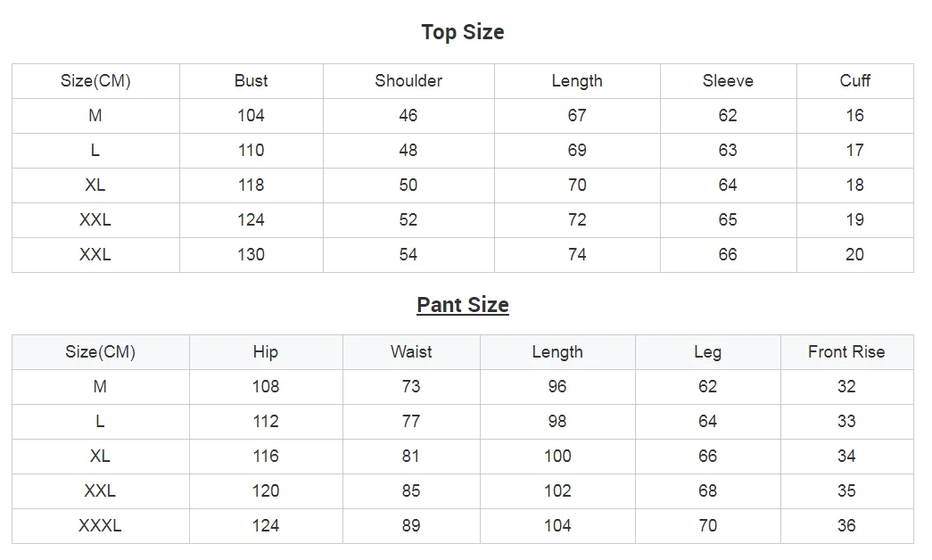
Task: Select the Shoulder column header
Action: [408, 81]
